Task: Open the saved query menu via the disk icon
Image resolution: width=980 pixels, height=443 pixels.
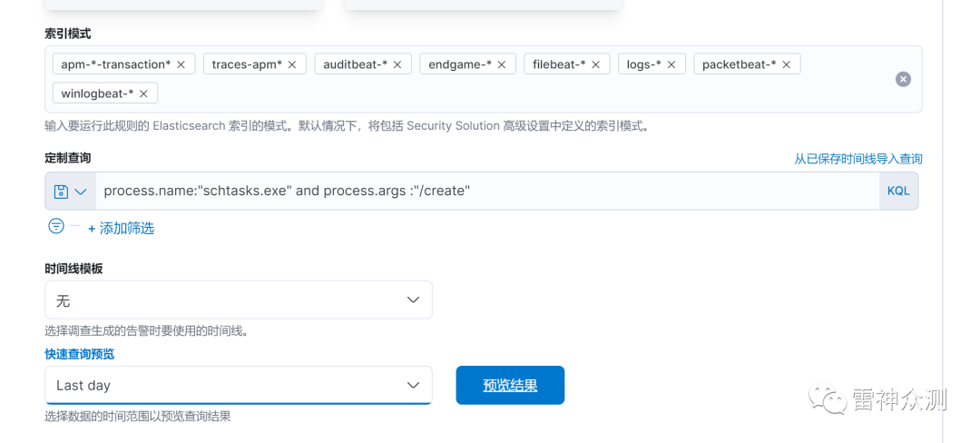Action: click(x=70, y=192)
